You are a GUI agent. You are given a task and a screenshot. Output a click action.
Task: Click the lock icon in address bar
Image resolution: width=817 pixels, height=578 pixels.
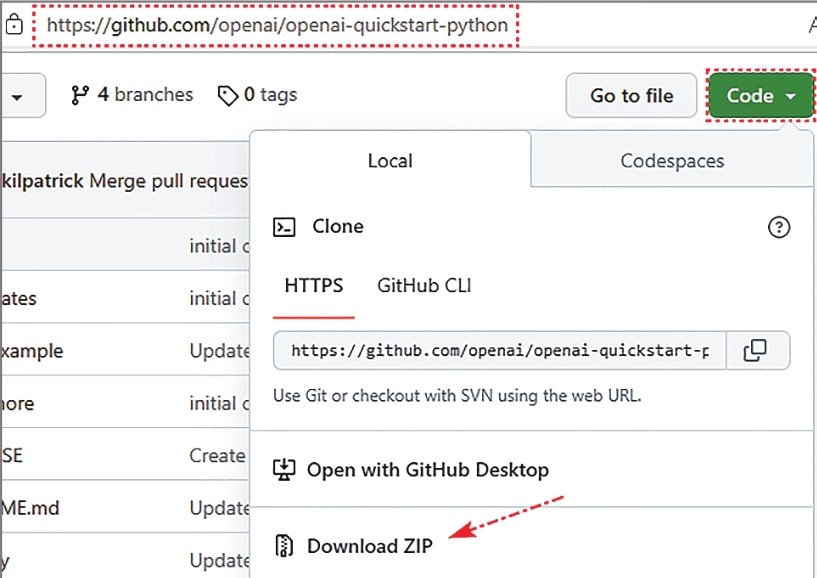coord(14,24)
